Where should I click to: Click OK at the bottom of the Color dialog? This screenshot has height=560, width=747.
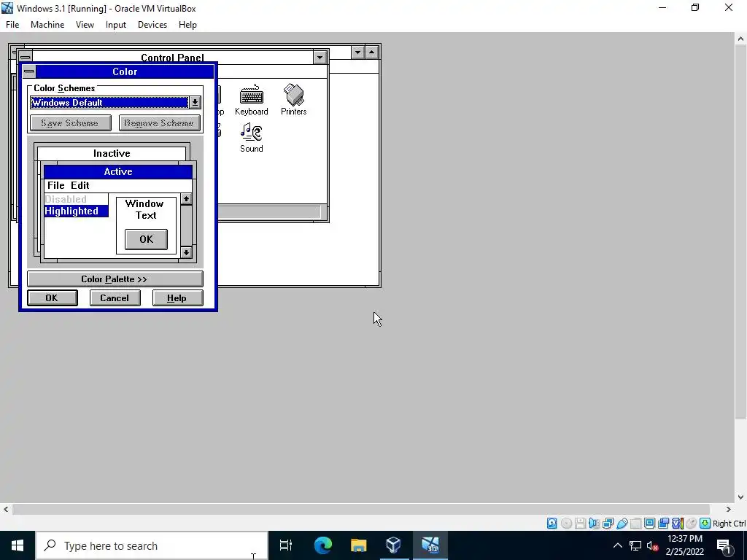click(52, 298)
